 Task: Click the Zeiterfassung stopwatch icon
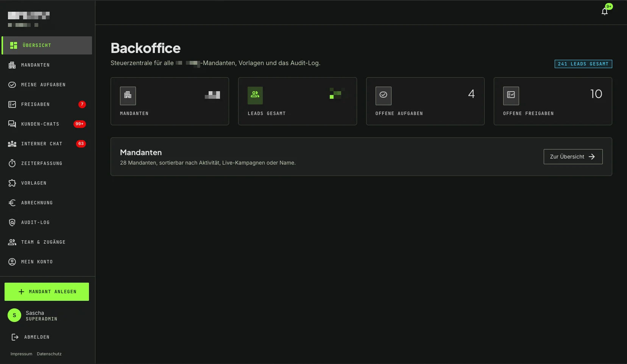coord(12,163)
